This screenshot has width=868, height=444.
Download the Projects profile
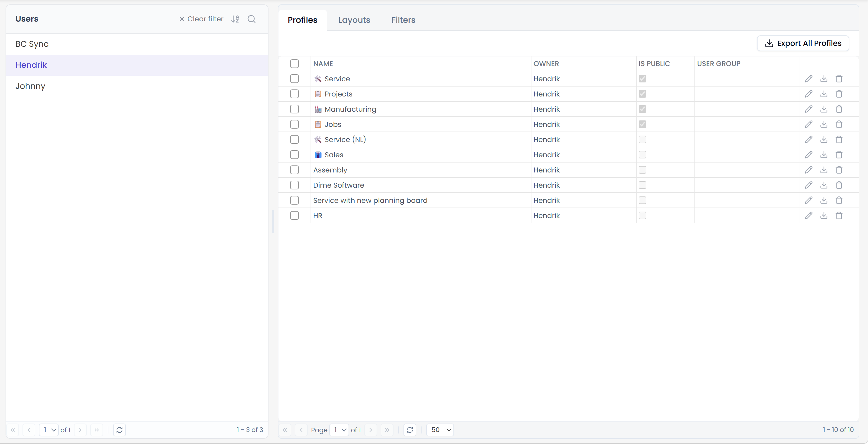(824, 94)
